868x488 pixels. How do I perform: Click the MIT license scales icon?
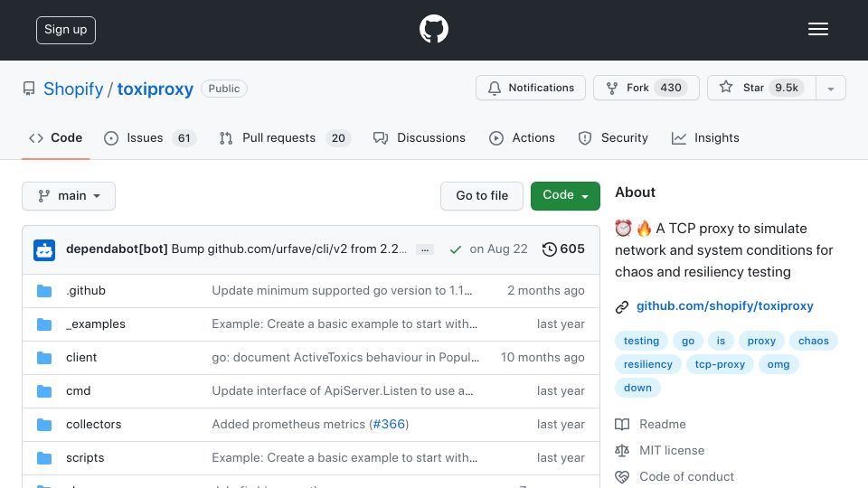[x=622, y=451]
